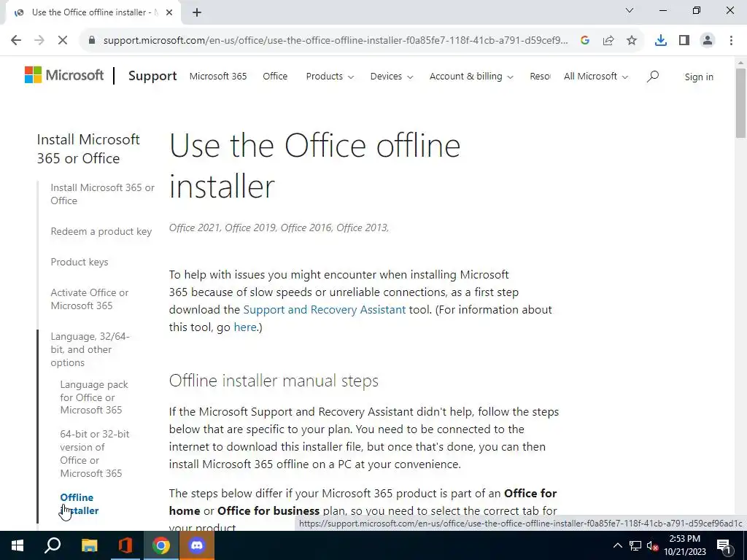
Task: Show downloads with the download arrow icon
Action: pos(661,41)
